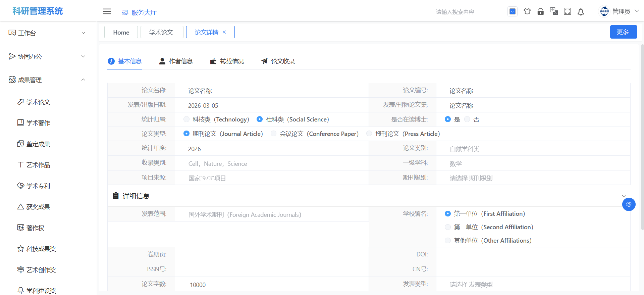Image resolution: width=644 pixels, height=295 pixels.
Task: Open the floating blue settings gear
Action: coord(629,204)
